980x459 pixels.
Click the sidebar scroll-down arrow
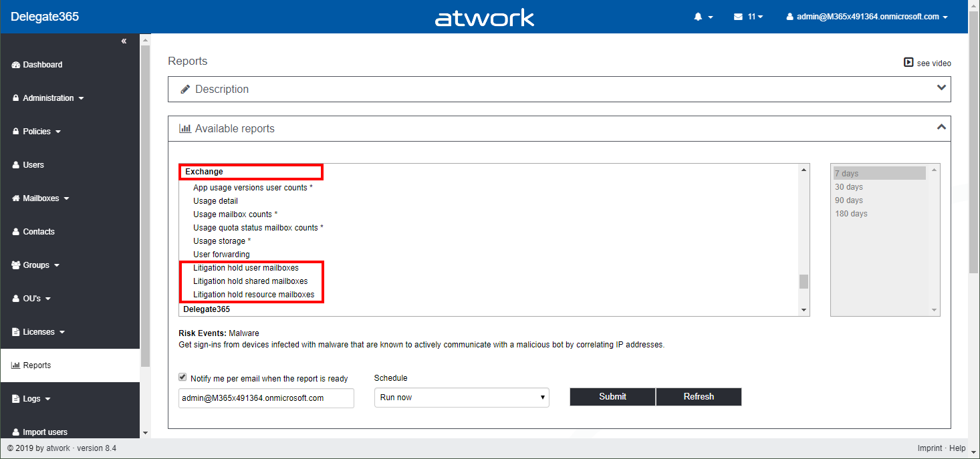coord(145,433)
